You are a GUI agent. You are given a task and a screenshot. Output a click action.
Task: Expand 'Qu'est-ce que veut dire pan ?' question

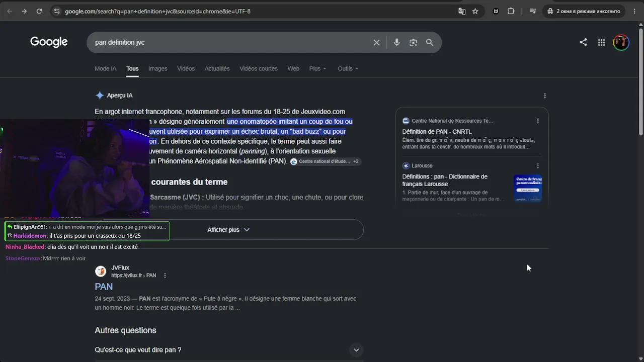click(x=229, y=350)
